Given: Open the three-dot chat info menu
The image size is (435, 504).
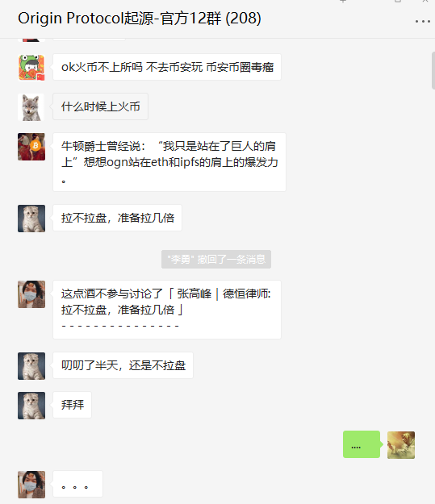Looking at the screenshot, I should 422,22.
